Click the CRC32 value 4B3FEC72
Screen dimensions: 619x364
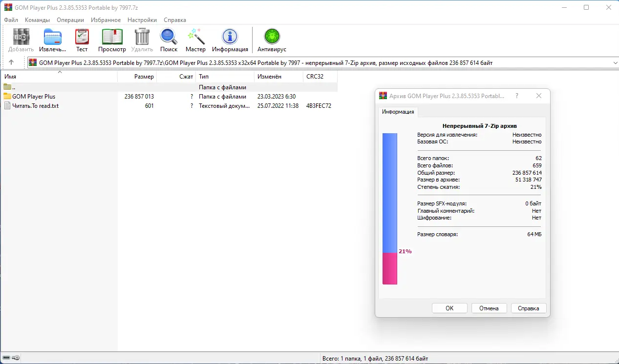coord(319,106)
